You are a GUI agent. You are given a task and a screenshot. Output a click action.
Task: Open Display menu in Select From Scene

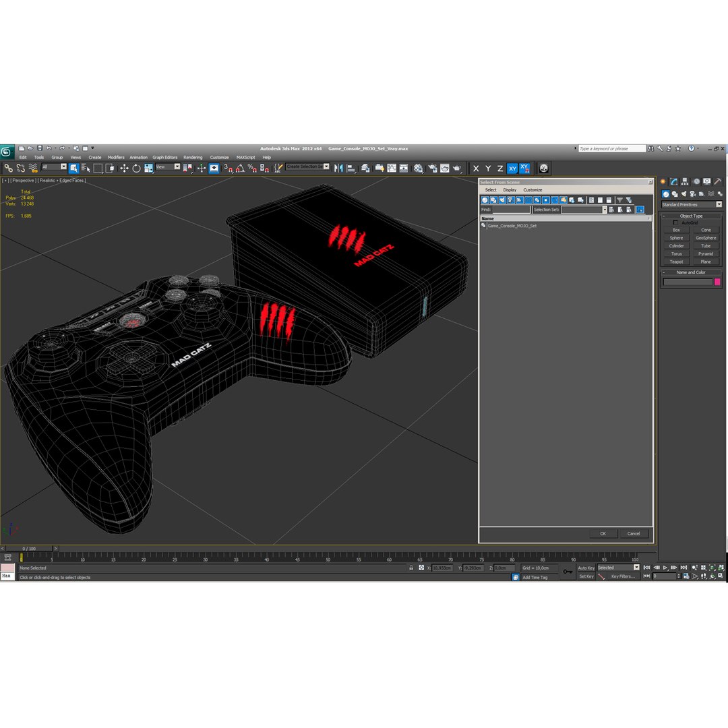pos(510,190)
